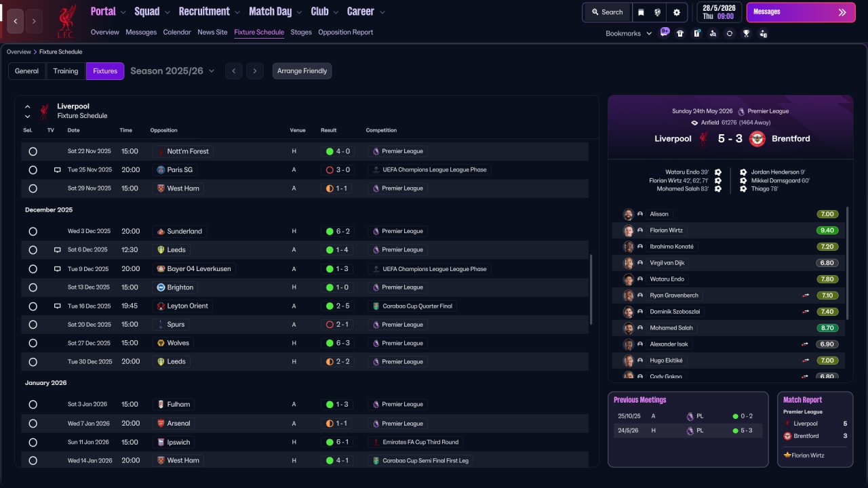Viewport: 868px width, 488px height.
Task: Click the fixture list vertical scrollbar
Action: point(592,289)
